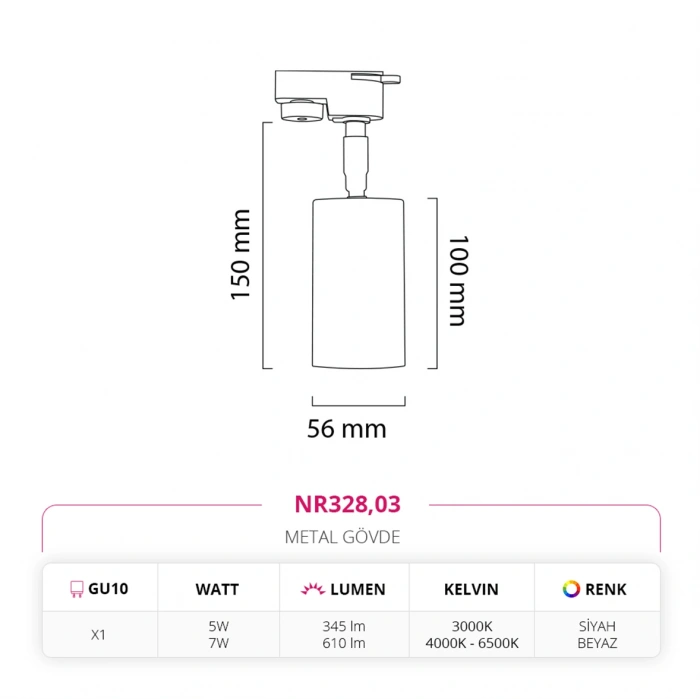
Task: Select the 150 mm height dimension label
Action: (x=240, y=255)
